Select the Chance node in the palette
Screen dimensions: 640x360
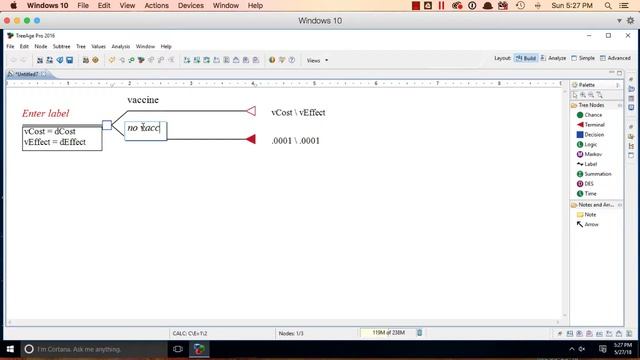point(589,115)
